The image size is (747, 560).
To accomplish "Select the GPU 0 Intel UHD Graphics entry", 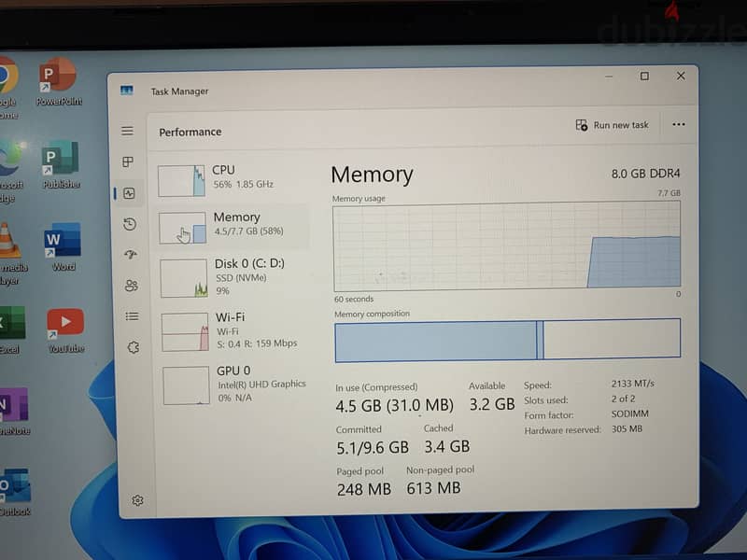I will tap(235, 385).
